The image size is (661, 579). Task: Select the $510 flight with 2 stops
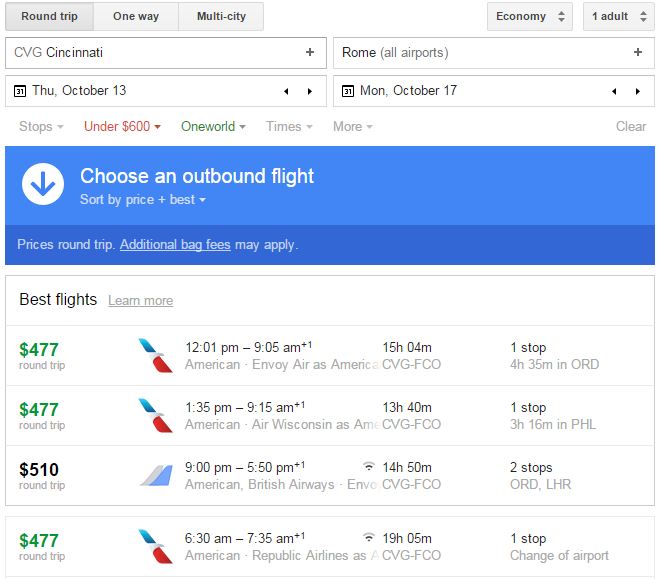[330, 475]
